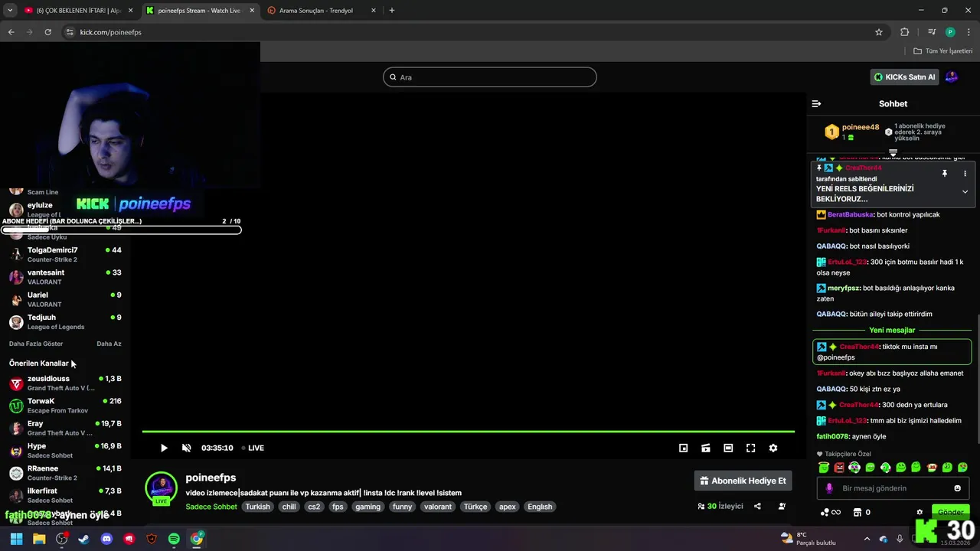Click Daha Az link in sidebar
This screenshot has height=551, width=980.
109,344
